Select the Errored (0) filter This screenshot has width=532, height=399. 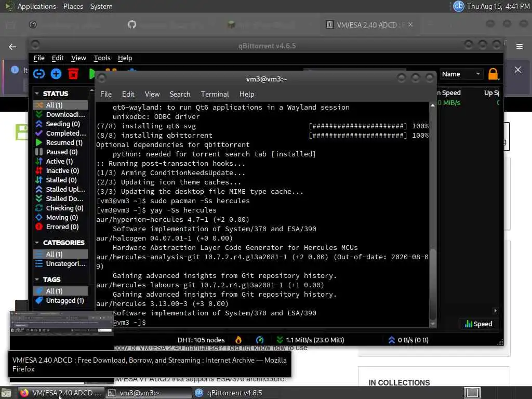[x=61, y=227]
